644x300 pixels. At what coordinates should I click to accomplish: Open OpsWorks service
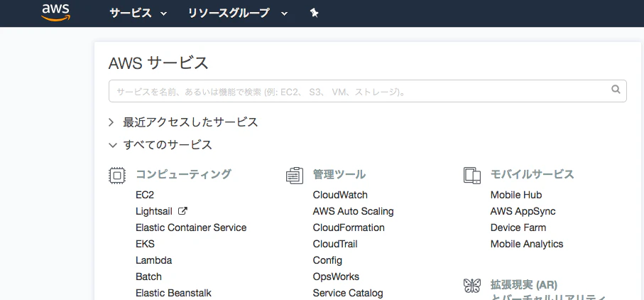click(336, 277)
